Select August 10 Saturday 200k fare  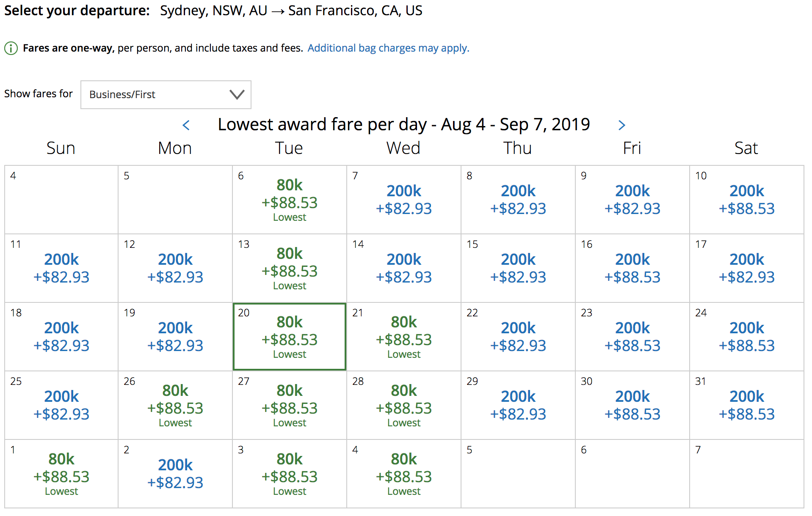[x=747, y=200]
